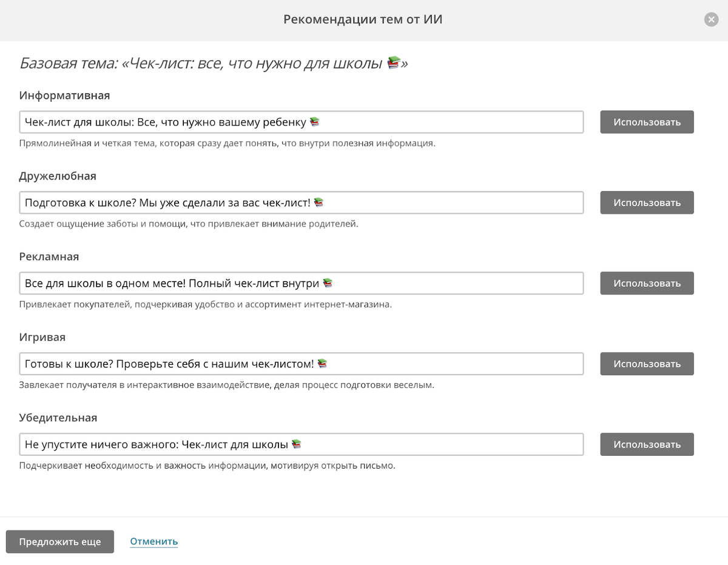Click books emoji in base topic heading
Viewport: 728px width, 565px height.
coord(394,62)
